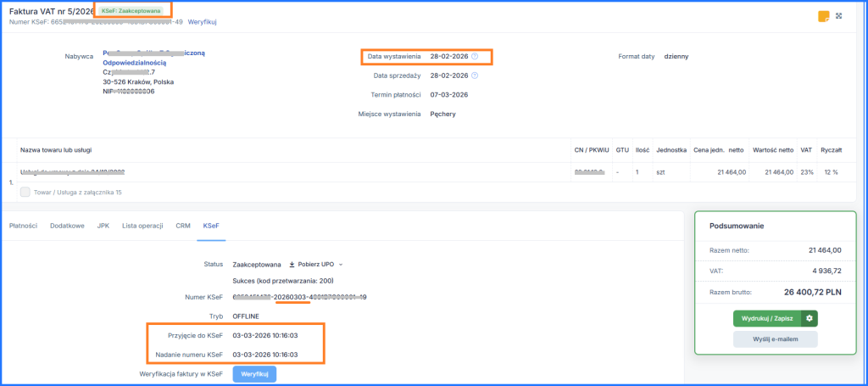Expand the Pobierz UPO dropdown arrow
868x386 pixels.
tap(341, 265)
